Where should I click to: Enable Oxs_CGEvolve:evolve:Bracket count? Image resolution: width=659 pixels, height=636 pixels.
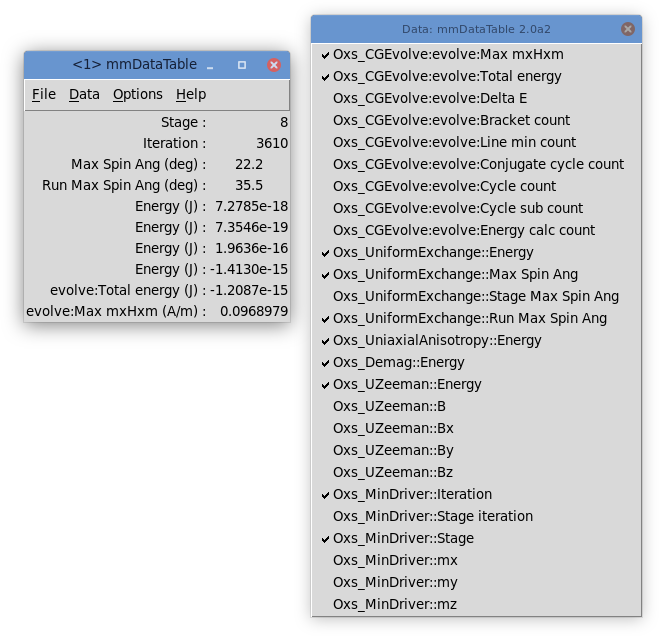tap(451, 120)
